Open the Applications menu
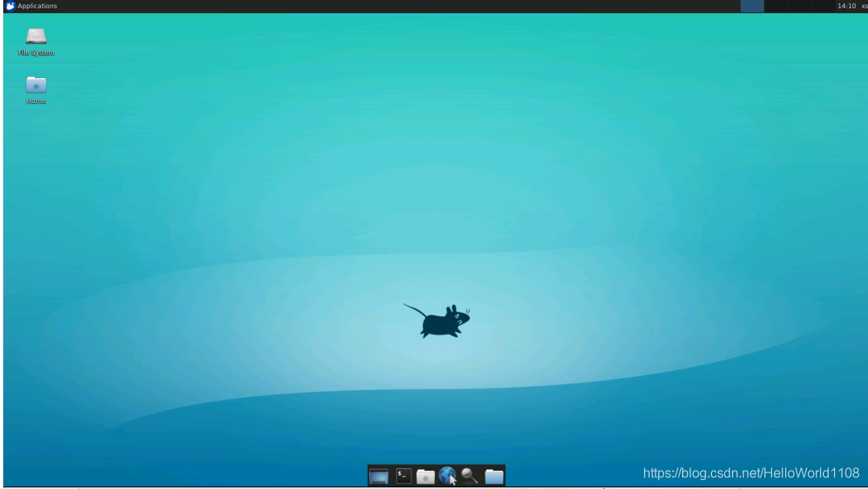The width and height of the screenshot is (868, 489). pyautogui.click(x=31, y=6)
